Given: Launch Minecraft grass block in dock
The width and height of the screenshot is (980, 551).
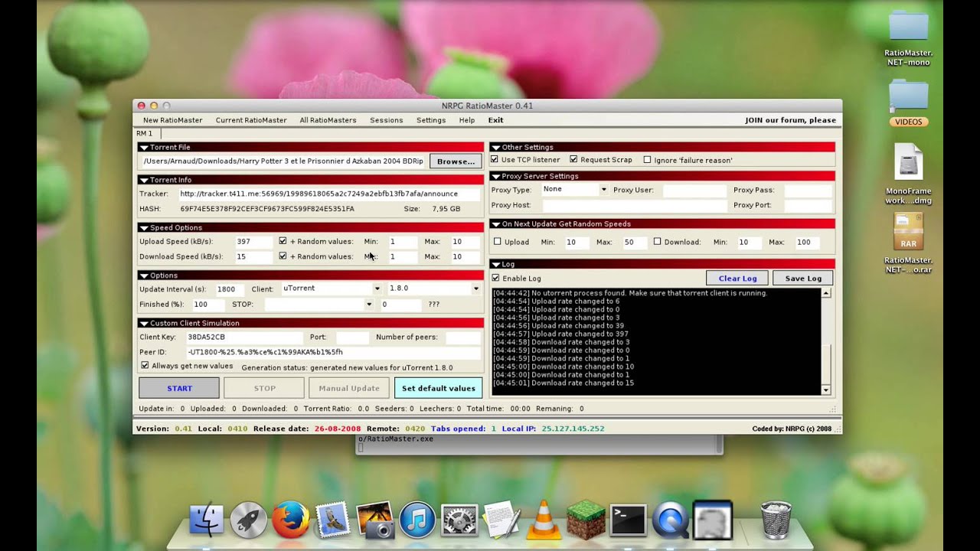Looking at the screenshot, I should coord(586,520).
